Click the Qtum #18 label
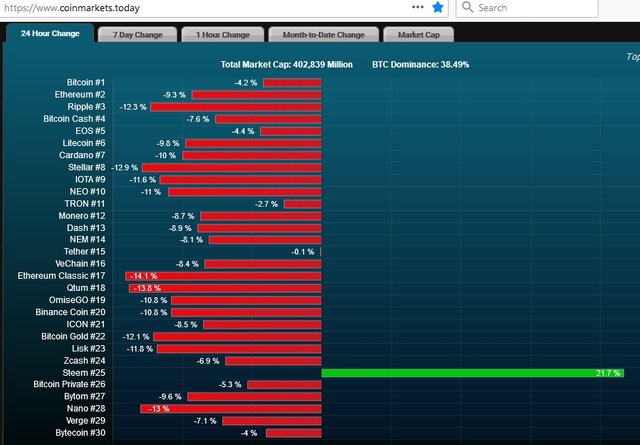The width and height of the screenshot is (640, 445). click(x=86, y=288)
